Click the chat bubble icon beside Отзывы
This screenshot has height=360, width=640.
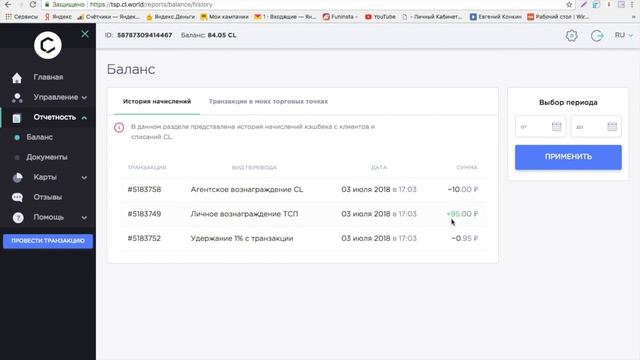click(x=18, y=198)
